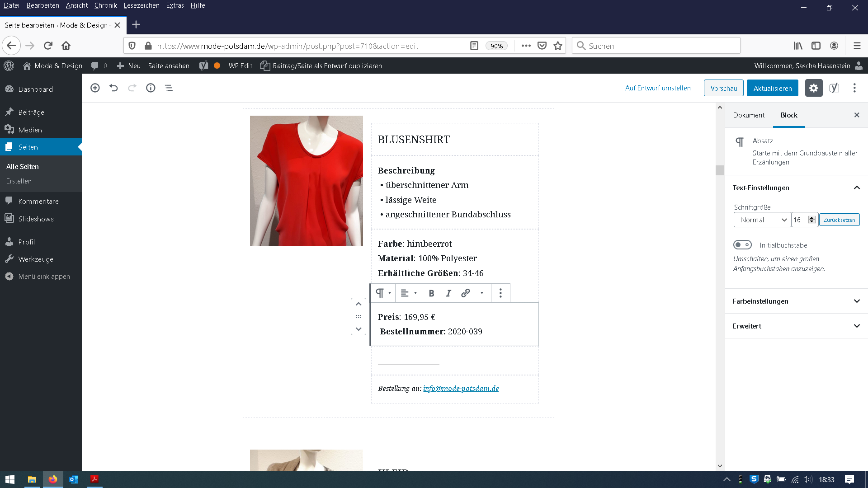
Task: Toggle settings gear sidebar
Action: [x=814, y=88]
